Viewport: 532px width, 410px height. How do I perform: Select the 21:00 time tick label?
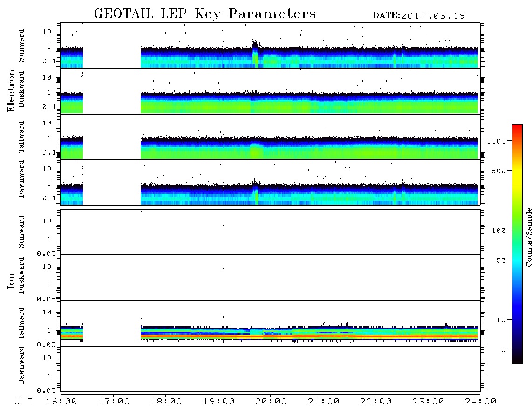point(324,402)
